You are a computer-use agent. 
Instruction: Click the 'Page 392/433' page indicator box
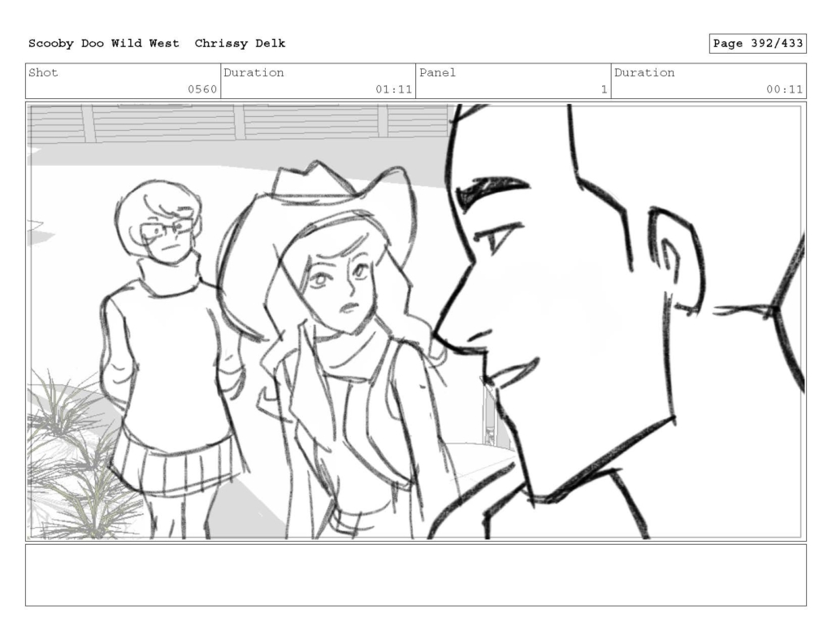[758, 44]
